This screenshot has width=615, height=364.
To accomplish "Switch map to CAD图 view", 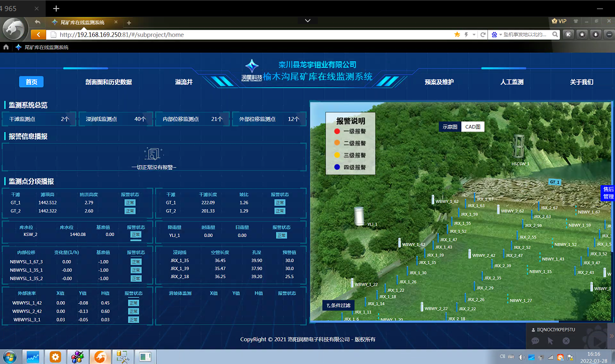I will click(472, 127).
